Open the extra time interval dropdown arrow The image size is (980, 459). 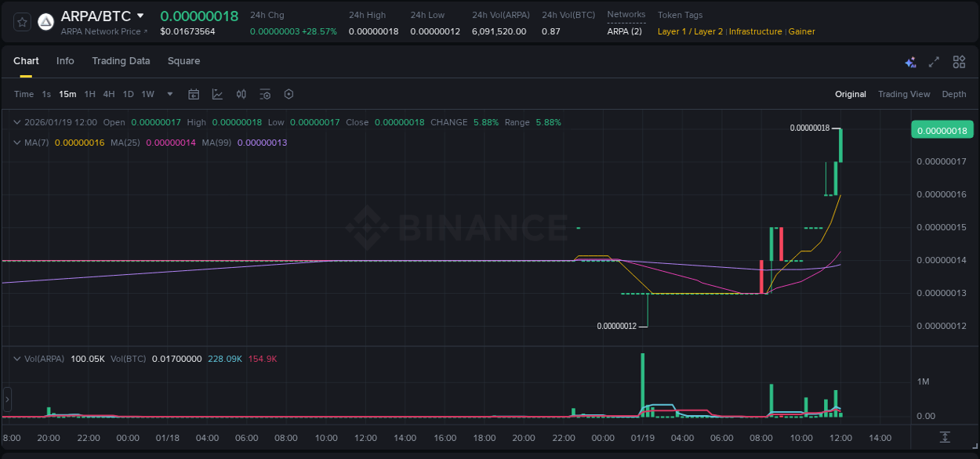coord(169,94)
